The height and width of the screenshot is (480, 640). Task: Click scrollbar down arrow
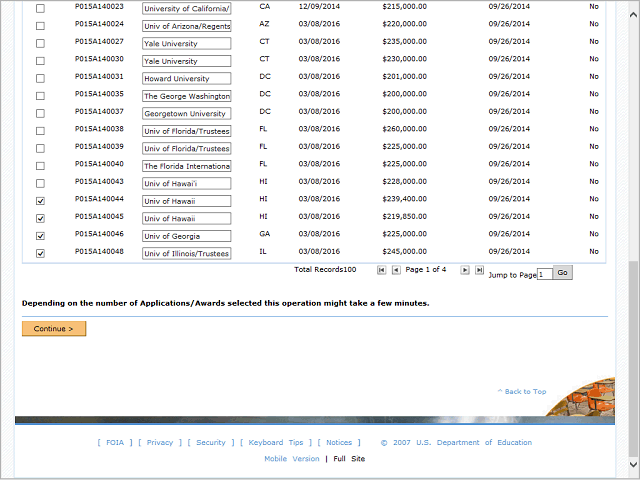[633, 464]
